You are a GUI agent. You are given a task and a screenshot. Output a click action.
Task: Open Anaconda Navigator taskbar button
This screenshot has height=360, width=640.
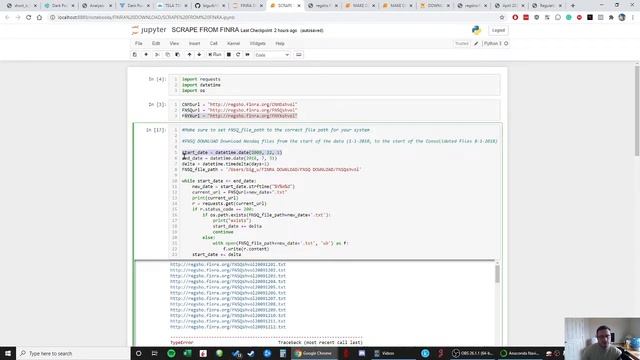pyautogui.click(x=520, y=353)
